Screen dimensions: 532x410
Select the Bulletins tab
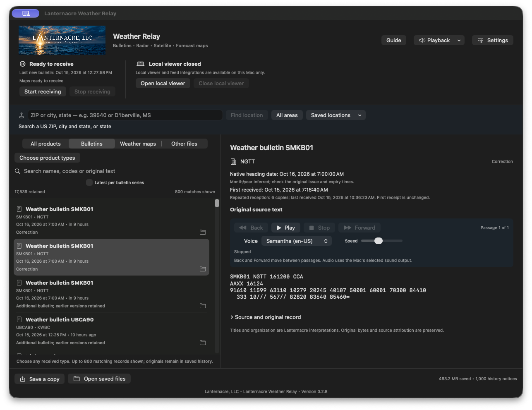92,144
